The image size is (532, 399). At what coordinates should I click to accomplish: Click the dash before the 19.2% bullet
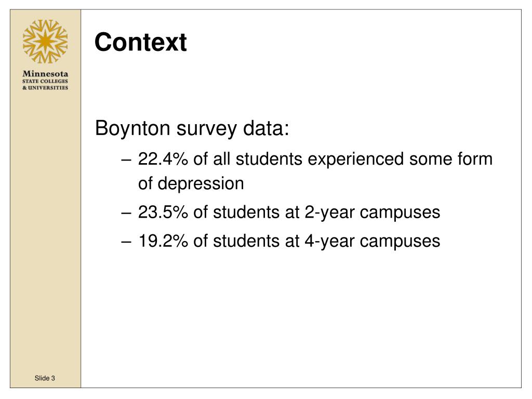point(126,242)
